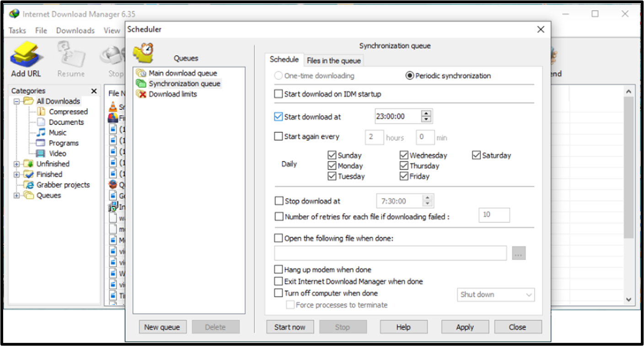Click the open file path input field
Screen dimensions: 644x346
[x=391, y=253]
